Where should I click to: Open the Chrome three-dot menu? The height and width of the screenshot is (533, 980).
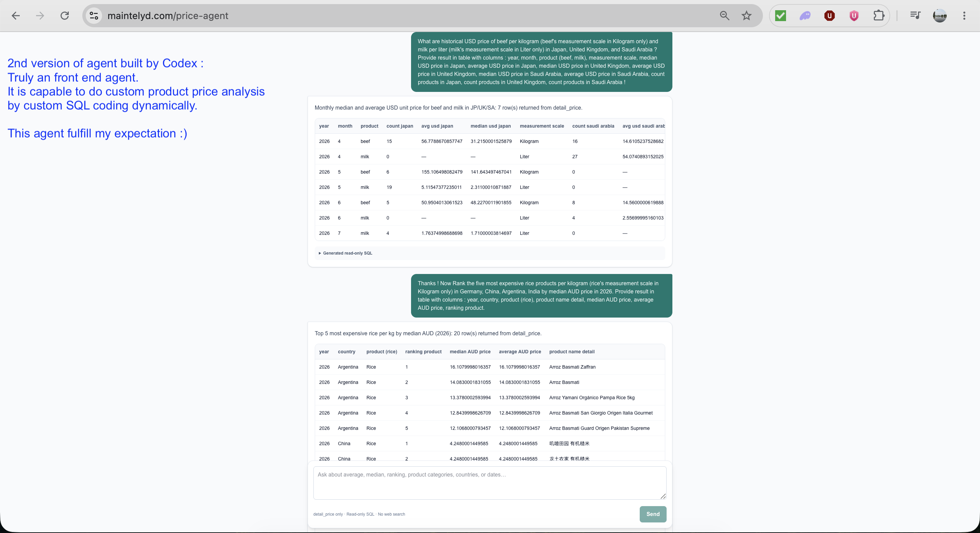964,16
